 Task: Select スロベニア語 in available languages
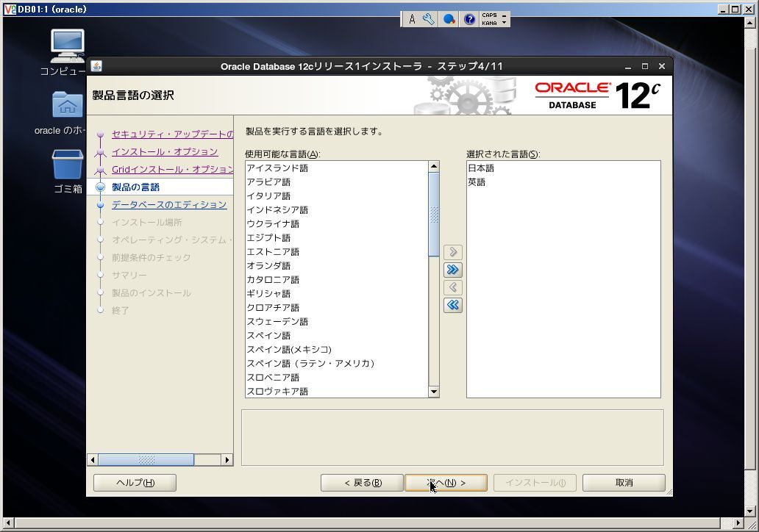pyautogui.click(x=337, y=378)
